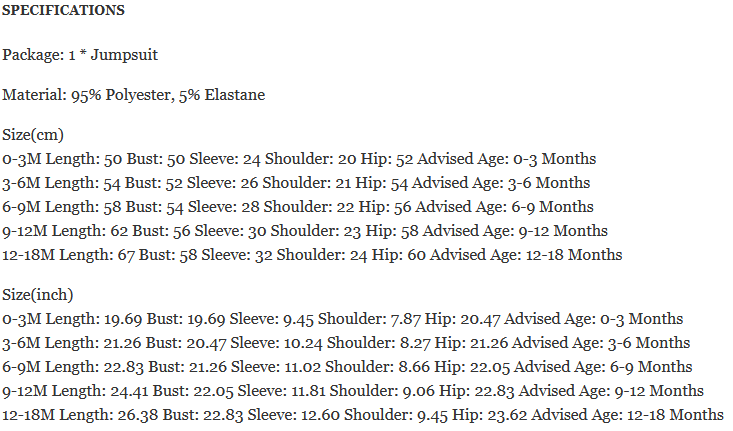This screenshot has height=431, width=733.
Task: Click the 0-3M inch size row
Action: (343, 319)
